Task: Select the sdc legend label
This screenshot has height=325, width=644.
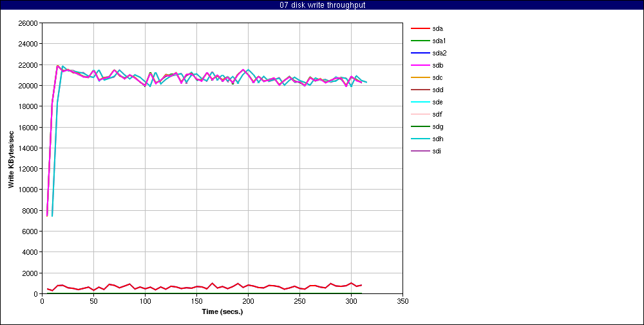Action: click(x=438, y=78)
